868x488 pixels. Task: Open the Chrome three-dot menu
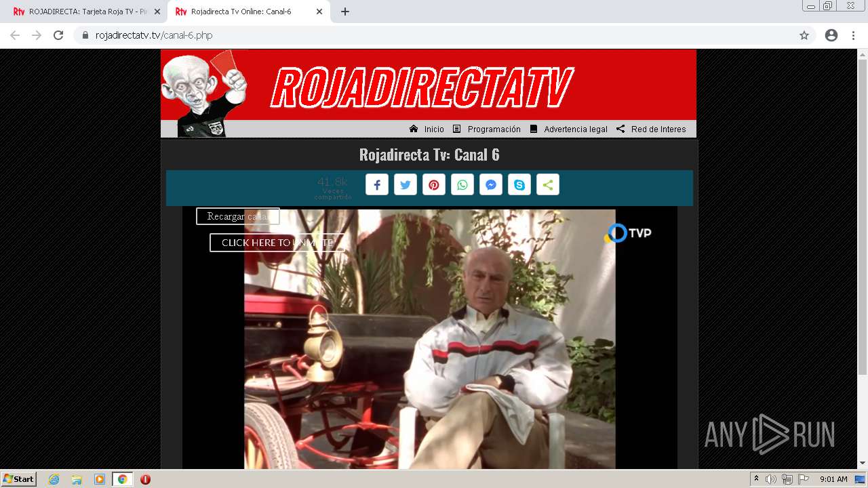point(853,35)
